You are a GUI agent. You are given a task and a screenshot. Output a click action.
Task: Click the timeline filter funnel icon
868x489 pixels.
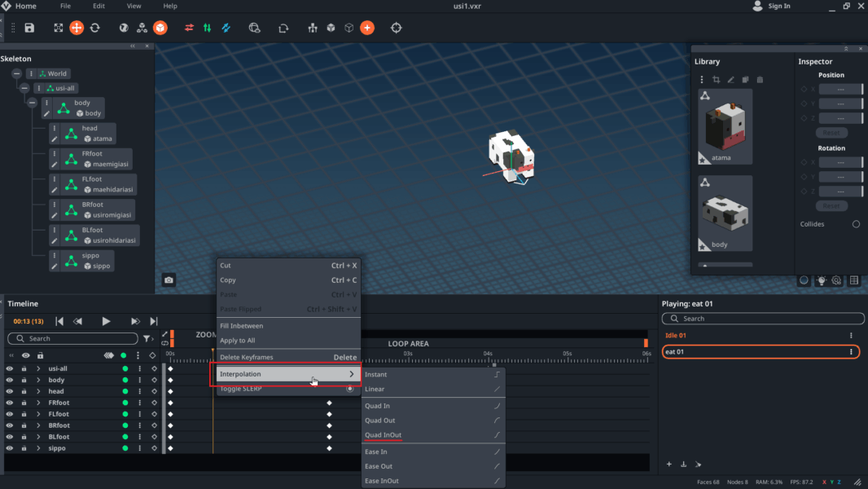click(147, 338)
